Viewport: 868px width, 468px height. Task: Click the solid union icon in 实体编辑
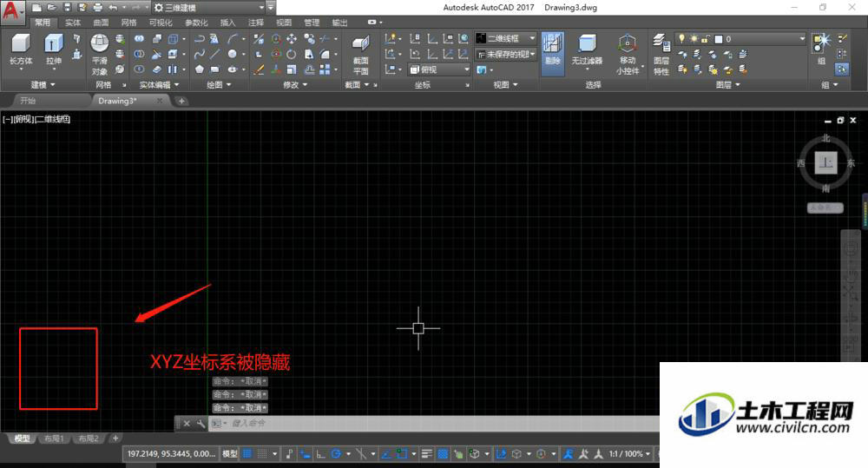pos(139,39)
